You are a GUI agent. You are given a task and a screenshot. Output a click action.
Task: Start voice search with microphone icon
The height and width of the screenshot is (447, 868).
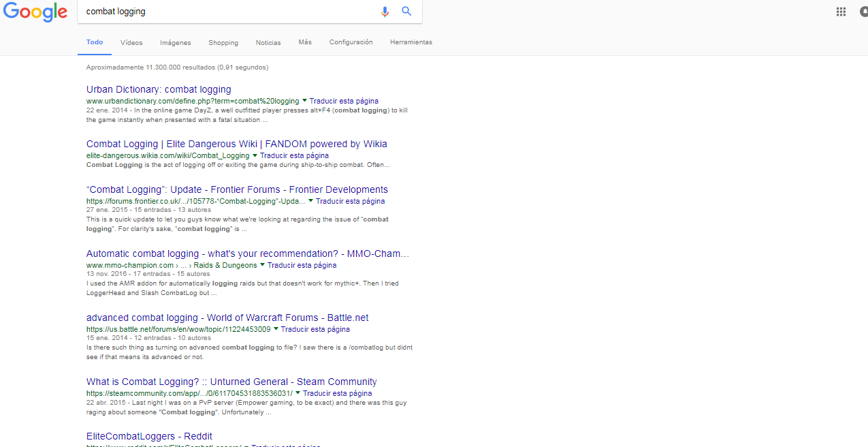(x=385, y=12)
